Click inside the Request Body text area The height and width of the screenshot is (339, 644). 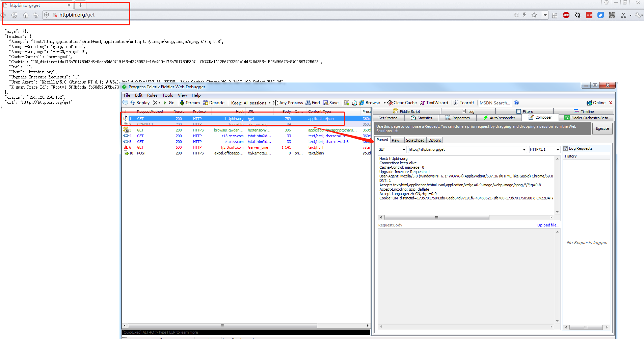click(x=466, y=276)
